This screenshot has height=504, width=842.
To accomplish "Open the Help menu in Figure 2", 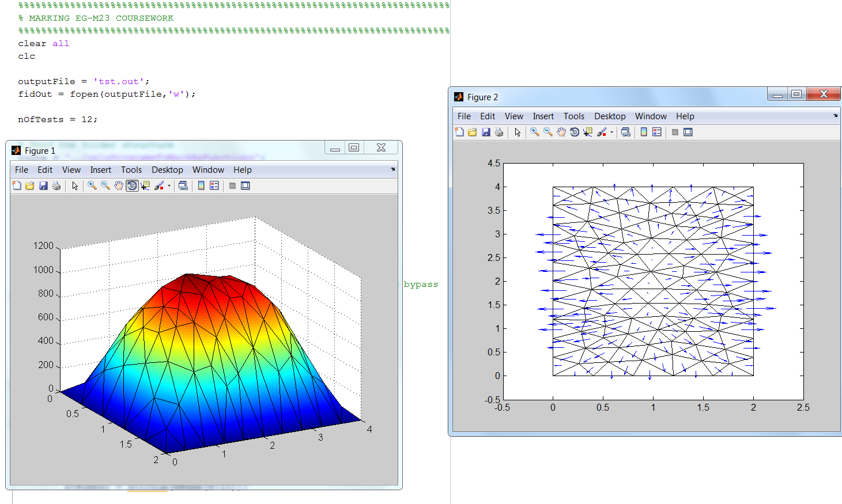I will click(x=685, y=116).
